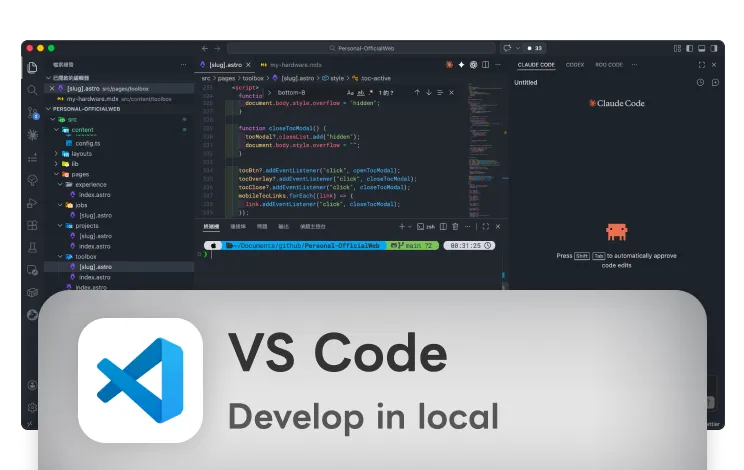Expand the replace row in the find widget
The image size is (744, 470).
[x=270, y=92]
